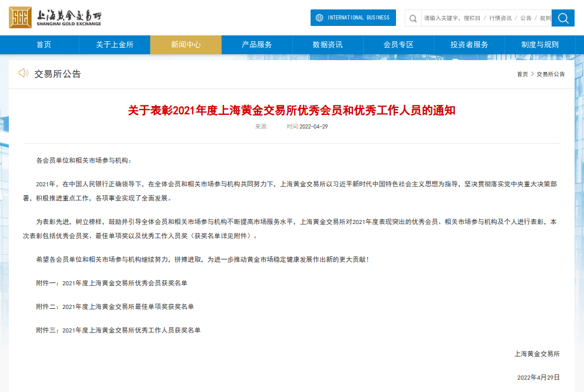The width and height of the screenshot is (584, 392).
Task: Click the globe icon in International Business
Action: click(319, 18)
